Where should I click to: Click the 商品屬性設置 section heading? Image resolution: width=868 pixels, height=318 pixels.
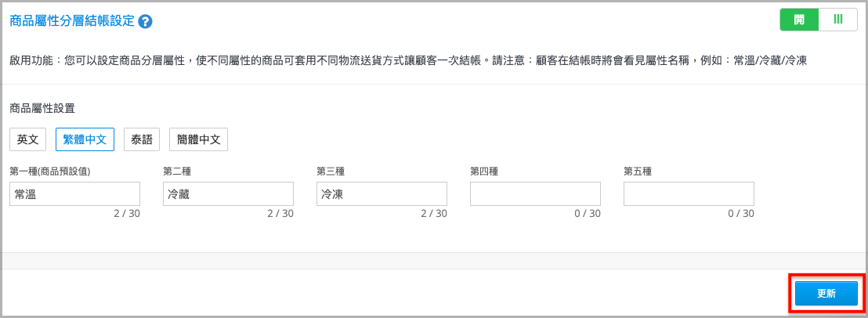click(42, 108)
